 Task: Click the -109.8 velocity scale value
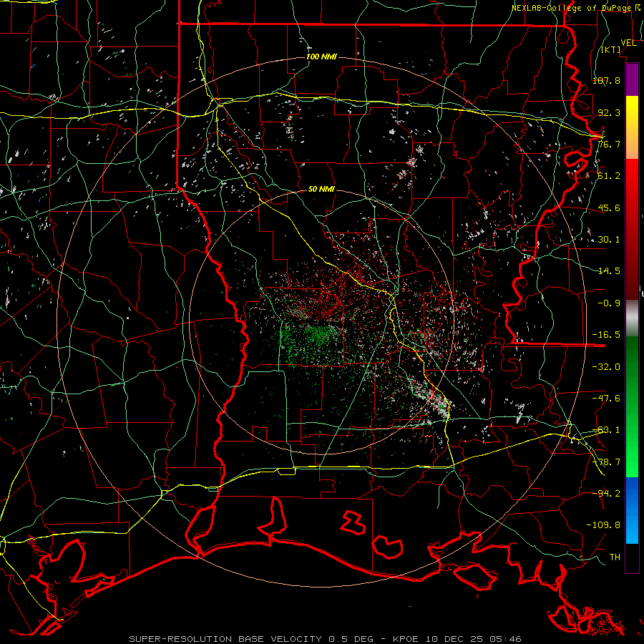[x=603, y=525]
